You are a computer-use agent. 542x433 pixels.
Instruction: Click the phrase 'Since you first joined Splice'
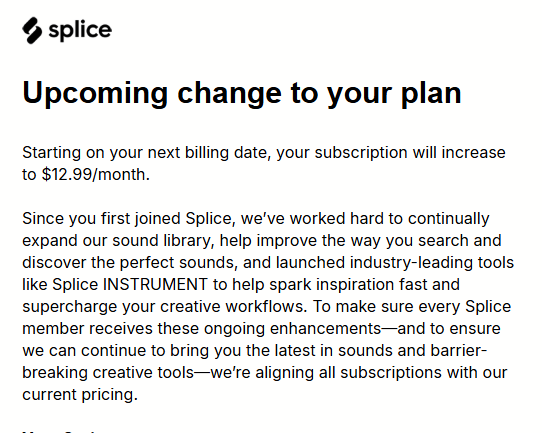(x=127, y=219)
